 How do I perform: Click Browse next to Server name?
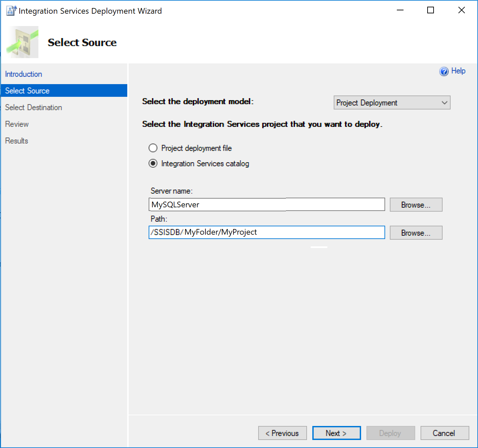pyautogui.click(x=416, y=205)
